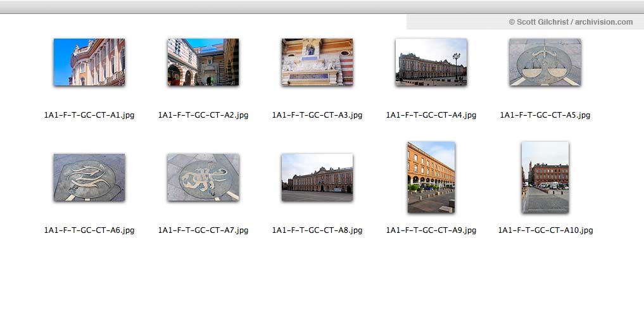Select thumbnail of 1A1-F-T-GC-CT-A5.jpg scales pavement

(x=545, y=62)
